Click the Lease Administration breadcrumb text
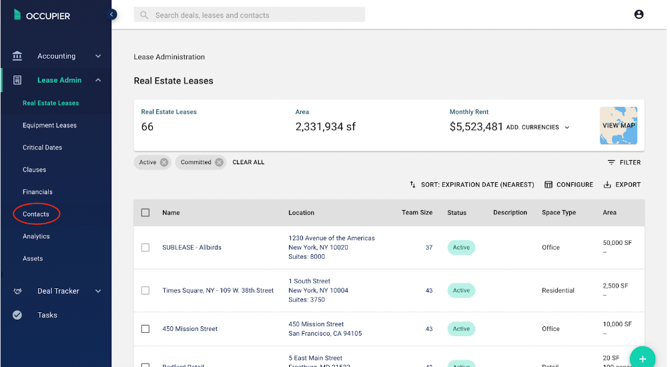Screen dimensions: 670x367 point(169,57)
